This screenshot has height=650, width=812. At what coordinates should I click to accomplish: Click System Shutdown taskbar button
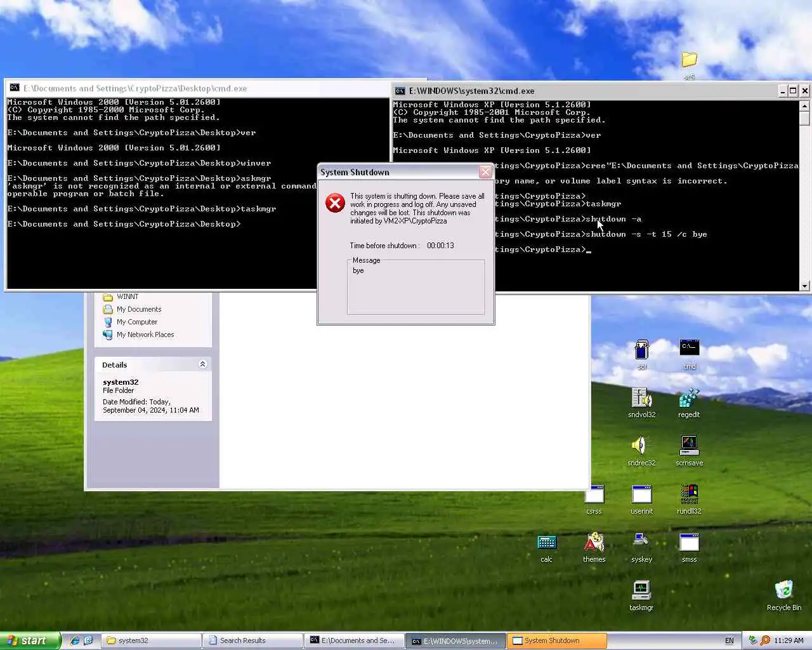pos(557,640)
